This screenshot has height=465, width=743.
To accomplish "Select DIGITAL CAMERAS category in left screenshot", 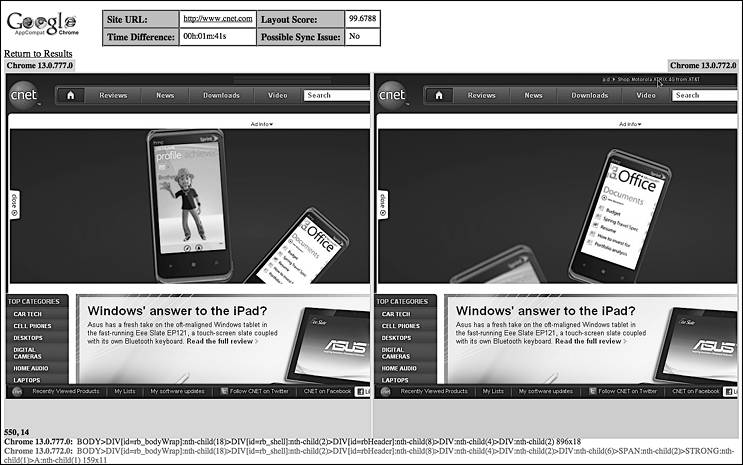I will (x=27, y=353).
